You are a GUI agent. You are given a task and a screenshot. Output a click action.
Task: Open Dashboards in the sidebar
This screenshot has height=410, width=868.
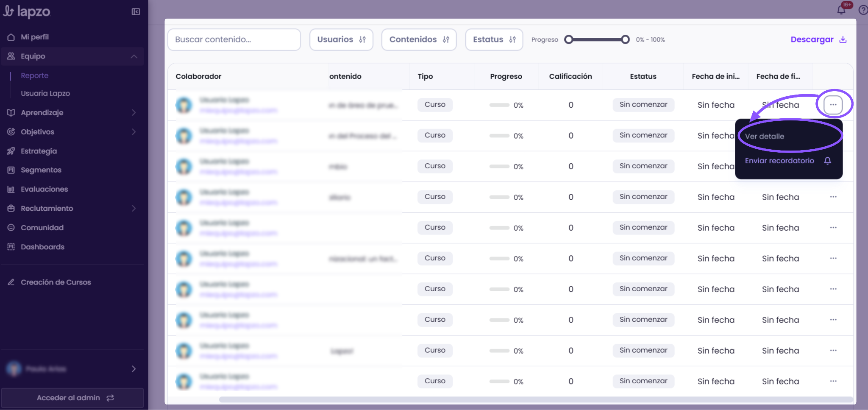42,247
